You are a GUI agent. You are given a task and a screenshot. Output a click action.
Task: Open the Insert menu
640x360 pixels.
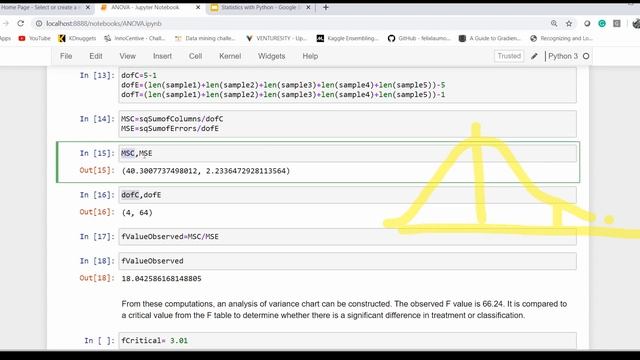[x=162, y=56]
